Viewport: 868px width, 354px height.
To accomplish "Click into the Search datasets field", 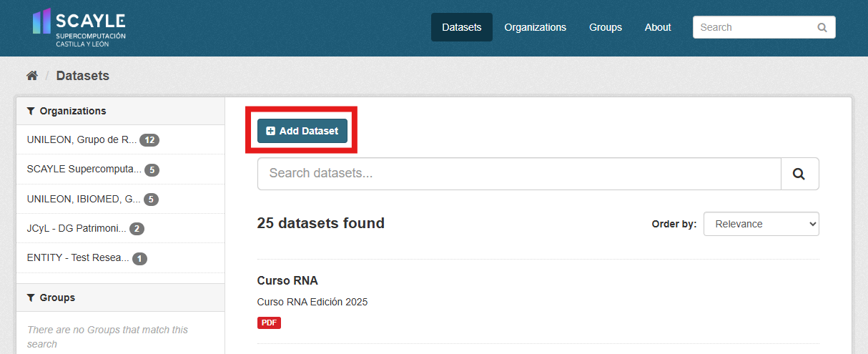I will (x=519, y=174).
